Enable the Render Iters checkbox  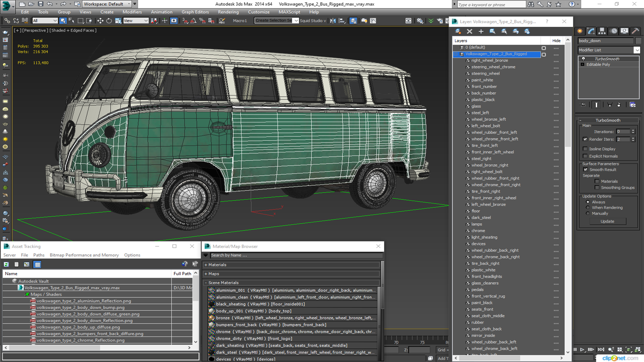tap(585, 139)
